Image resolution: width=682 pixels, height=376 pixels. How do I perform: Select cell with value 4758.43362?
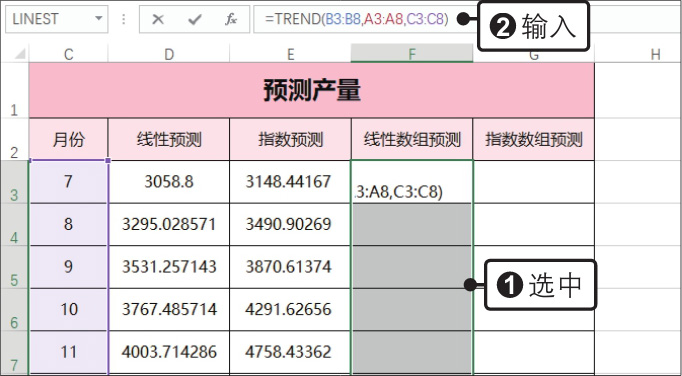coord(290,352)
